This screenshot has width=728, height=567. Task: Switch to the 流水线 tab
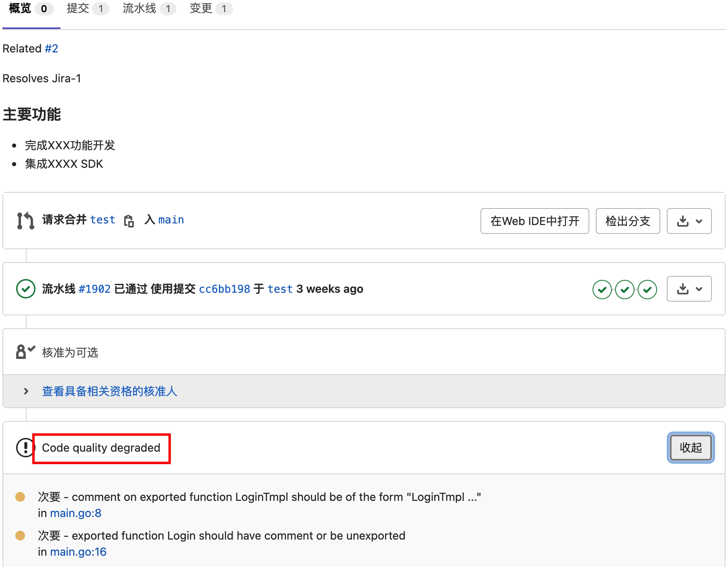[149, 8]
